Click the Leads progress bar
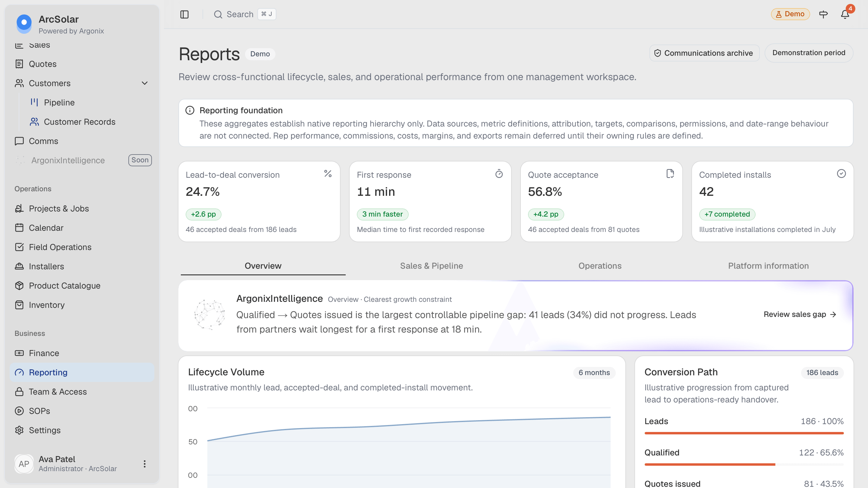The width and height of the screenshot is (868, 488). pyautogui.click(x=744, y=433)
